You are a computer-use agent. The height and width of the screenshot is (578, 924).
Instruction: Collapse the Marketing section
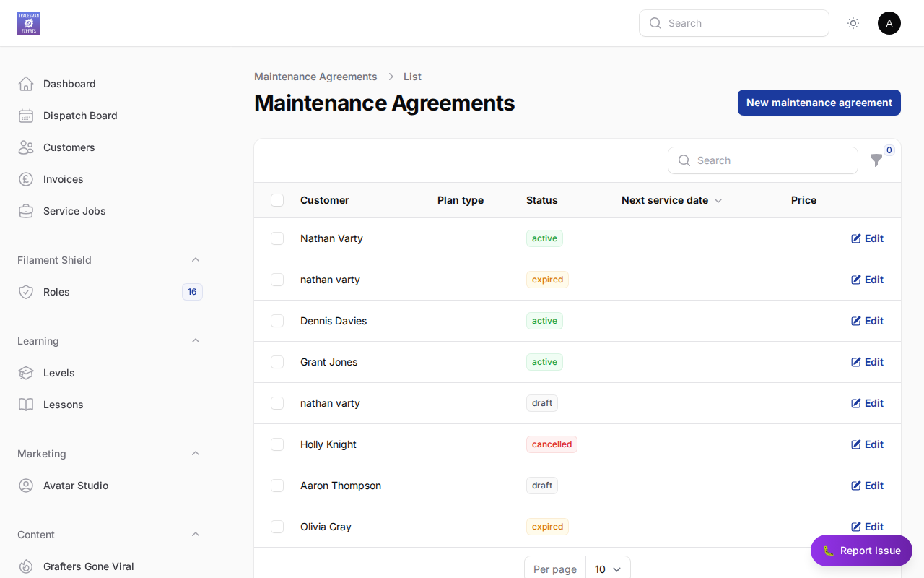coord(196,453)
